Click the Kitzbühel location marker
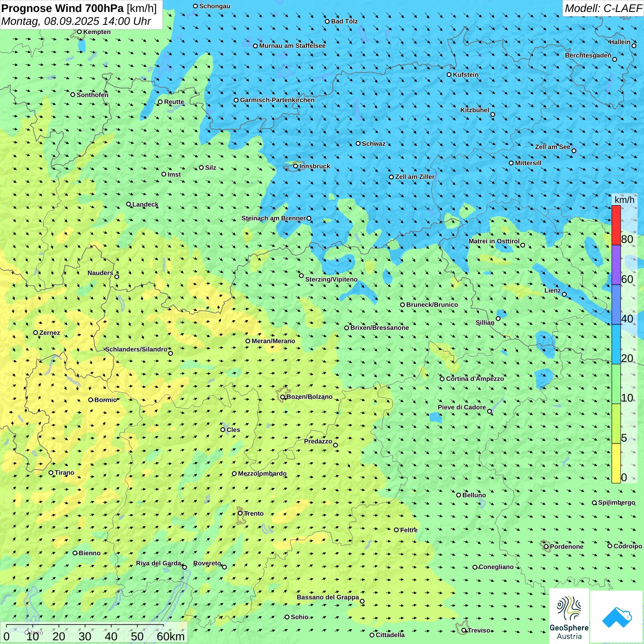The width and height of the screenshot is (644, 644). 493,115
